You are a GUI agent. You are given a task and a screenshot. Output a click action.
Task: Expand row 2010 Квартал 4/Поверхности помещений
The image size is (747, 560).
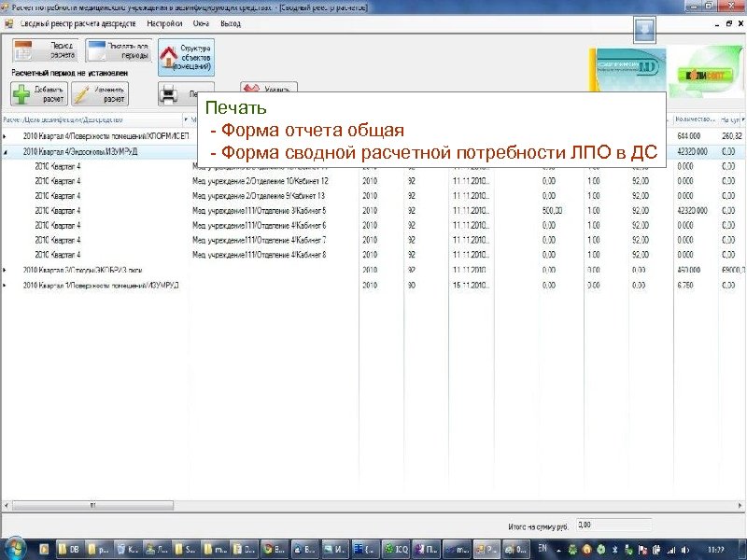tap(5, 136)
